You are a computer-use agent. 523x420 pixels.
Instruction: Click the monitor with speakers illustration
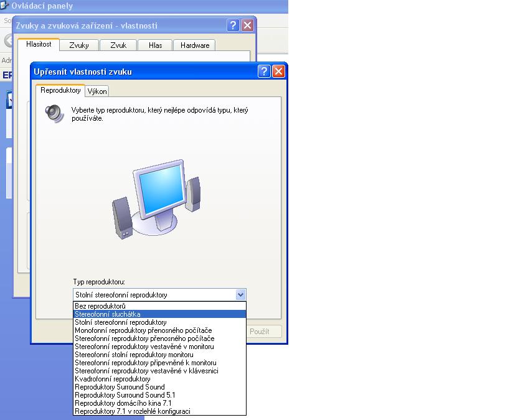[157, 199]
